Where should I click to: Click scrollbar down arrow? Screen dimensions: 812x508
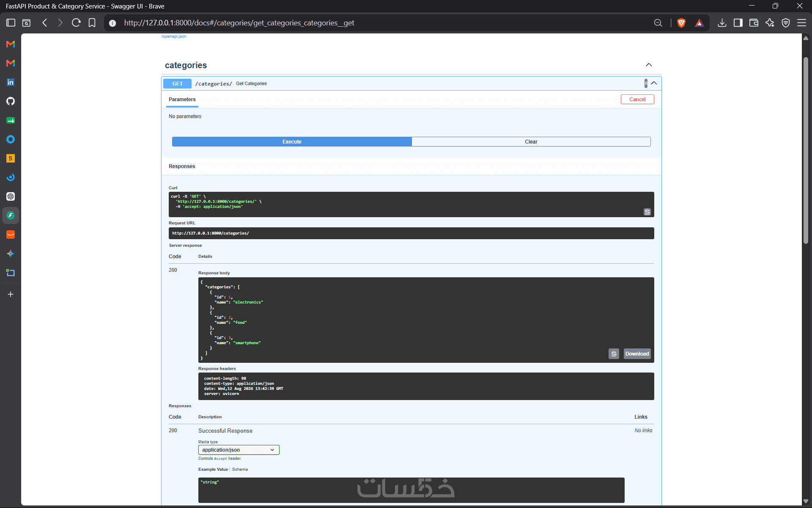[806, 501]
